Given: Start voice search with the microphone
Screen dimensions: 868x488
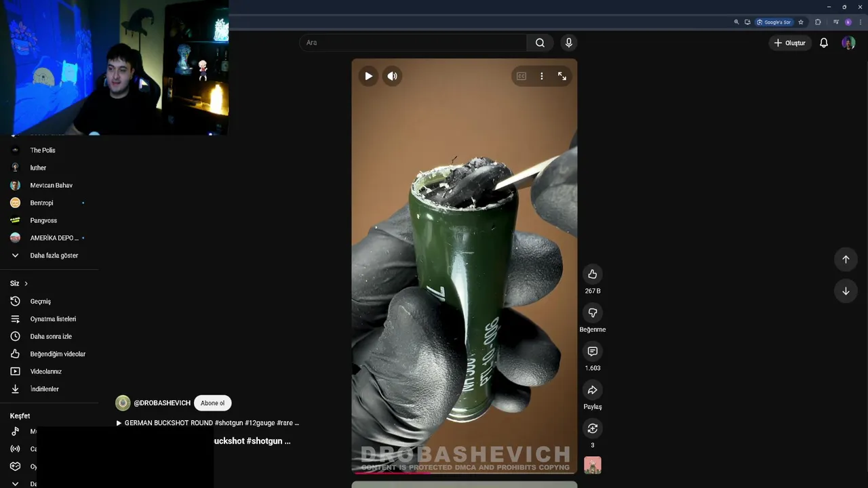Looking at the screenshot, I should point(569,43).
